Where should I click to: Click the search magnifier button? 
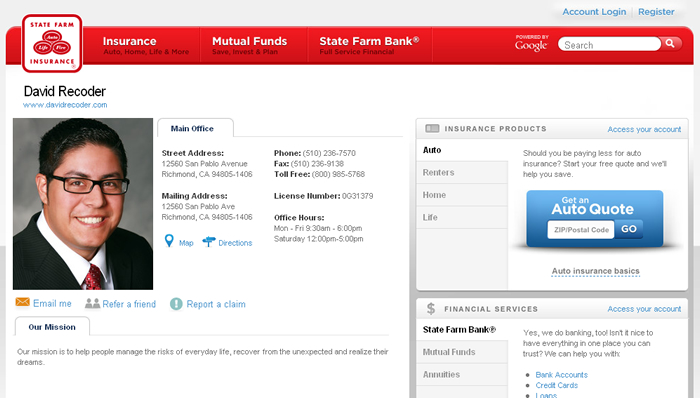671,43
